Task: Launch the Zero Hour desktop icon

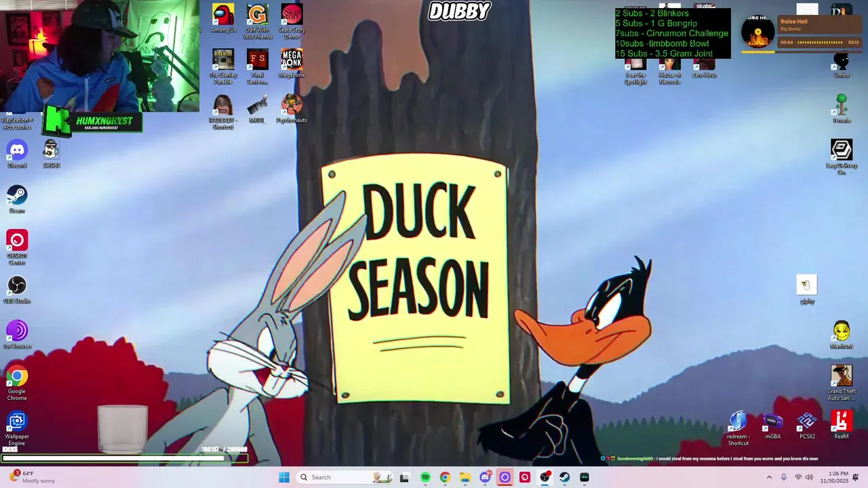Action: click(705, 68)
